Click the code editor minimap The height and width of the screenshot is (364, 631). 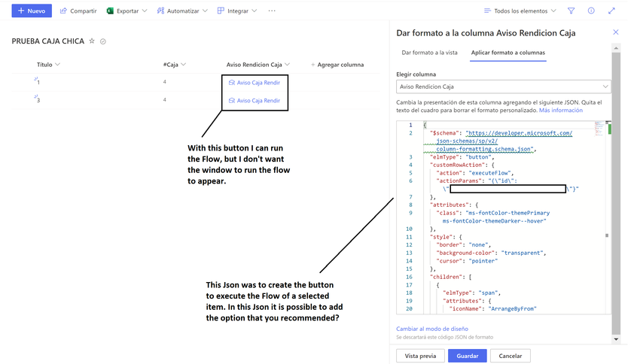click(599, 129)
